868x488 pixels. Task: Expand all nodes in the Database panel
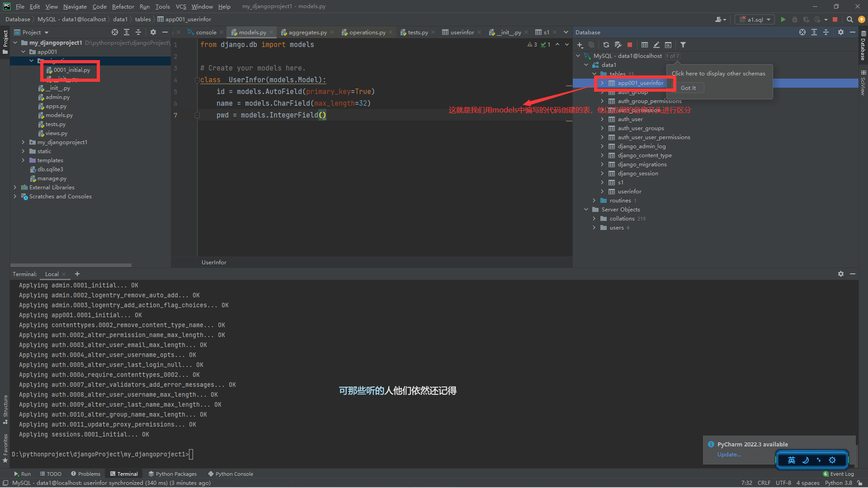814,32
